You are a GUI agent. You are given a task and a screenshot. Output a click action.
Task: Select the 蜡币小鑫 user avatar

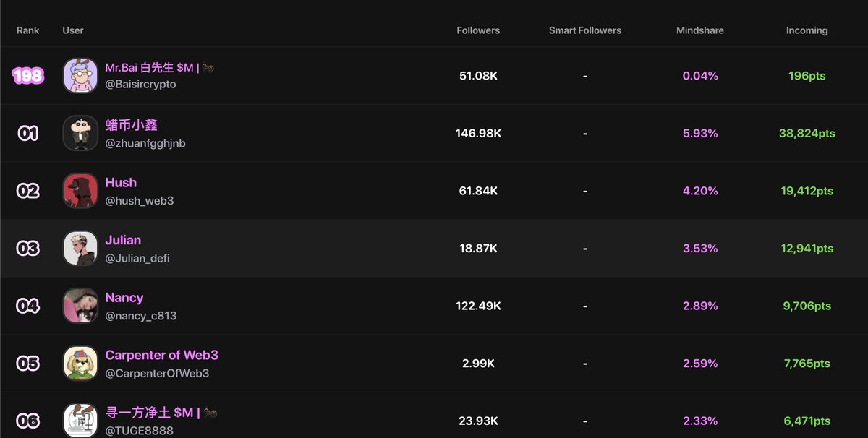click(80, 133)
